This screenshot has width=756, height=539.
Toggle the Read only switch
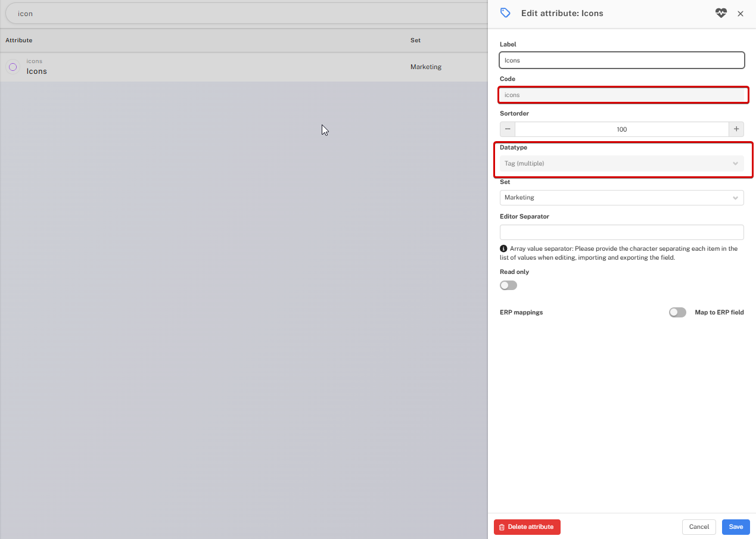click(x=508, y=285)
